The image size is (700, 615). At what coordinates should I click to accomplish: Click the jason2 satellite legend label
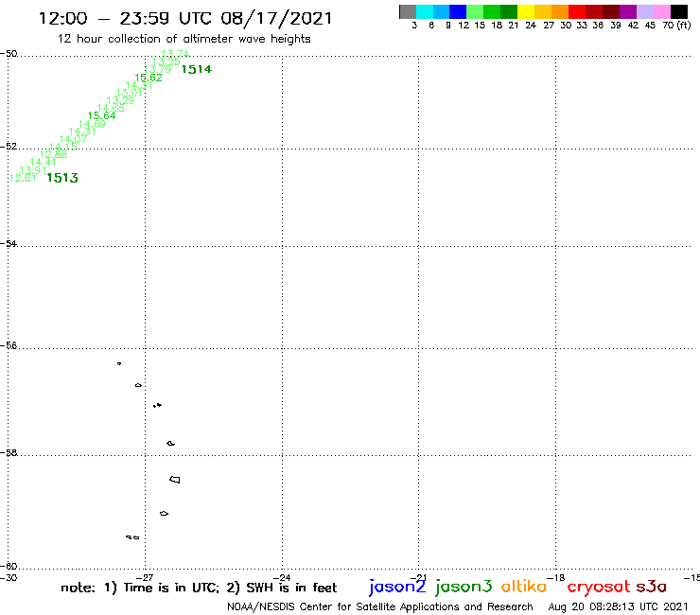(397, 587)
